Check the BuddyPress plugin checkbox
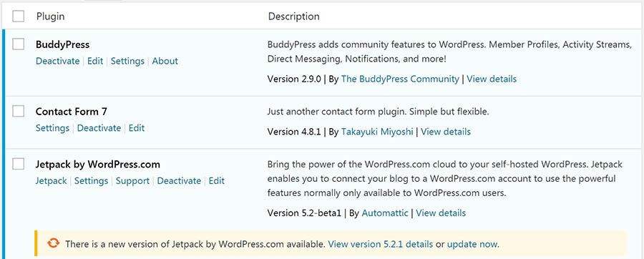Image resolution: width=644 pixels, height=259 pixels. pyautogui.click(x=18, y=44)
